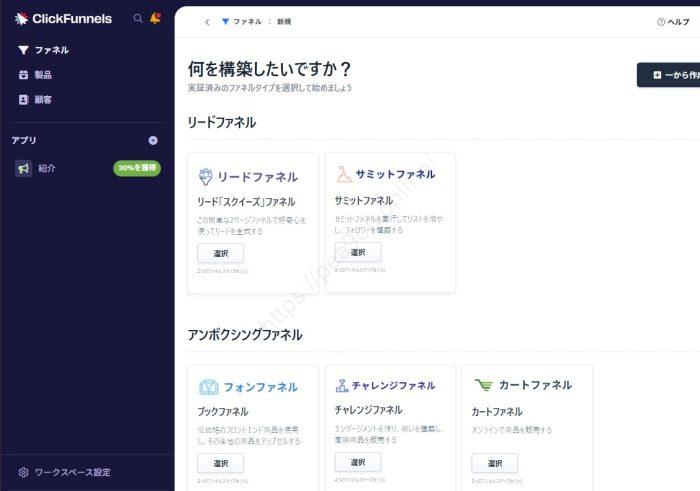Screen dimensions: 700x491
Task: Select the サミットファネル 選択 button
Action: tap(358, 252)
